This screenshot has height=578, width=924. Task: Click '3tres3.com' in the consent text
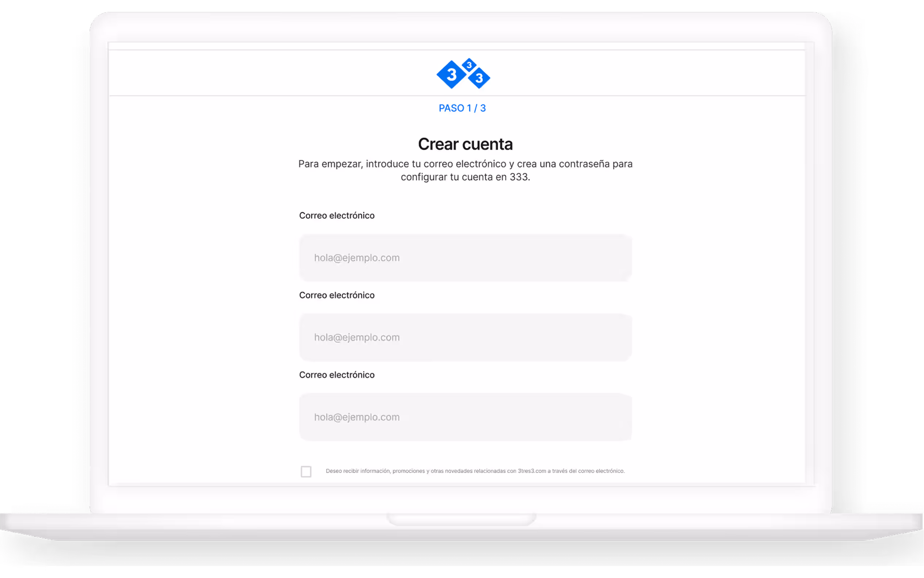click(532, 471)
